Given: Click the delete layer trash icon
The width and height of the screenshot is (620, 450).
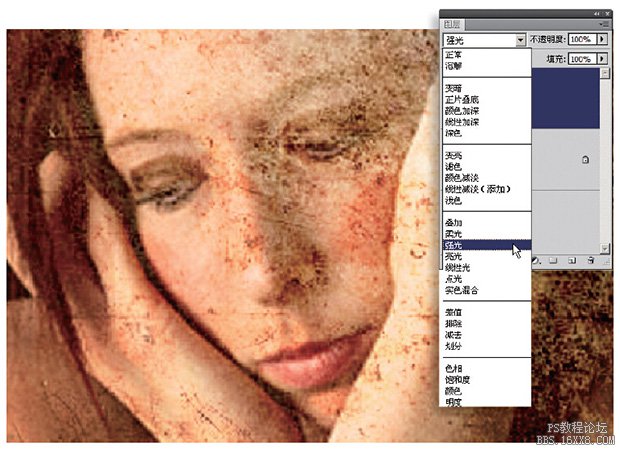Looking at the screenshot, I should point(591,261).
